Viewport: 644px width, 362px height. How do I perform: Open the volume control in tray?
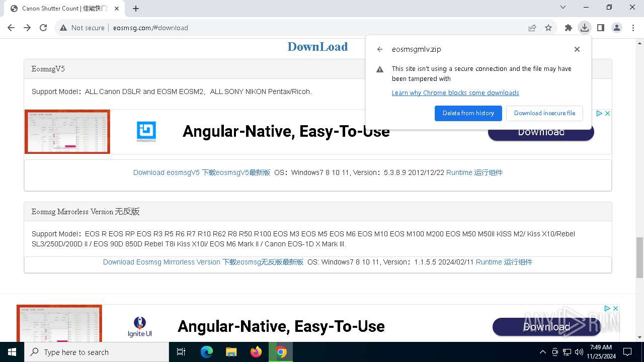coord(579,352)
